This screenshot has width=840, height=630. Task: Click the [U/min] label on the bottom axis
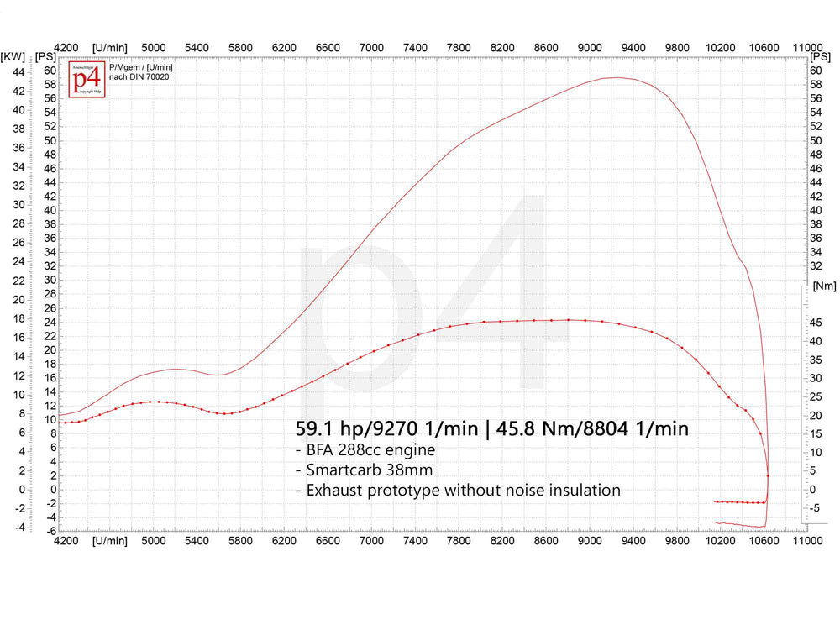(110, 542)
